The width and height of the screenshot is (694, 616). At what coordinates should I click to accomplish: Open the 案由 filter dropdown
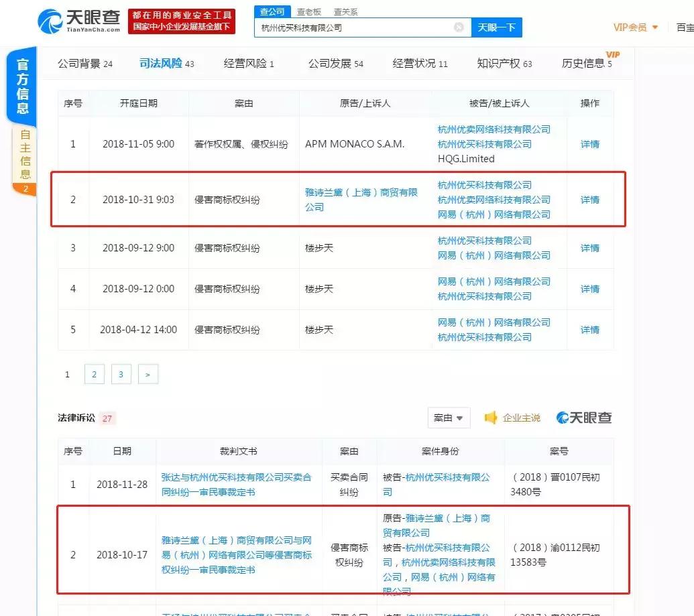449,417
